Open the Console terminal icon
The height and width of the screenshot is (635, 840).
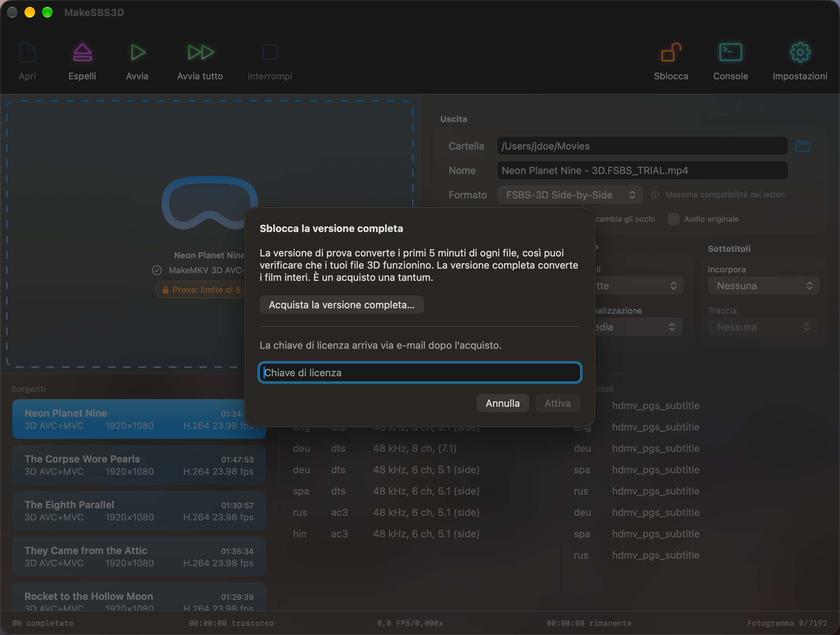[730, 52]
